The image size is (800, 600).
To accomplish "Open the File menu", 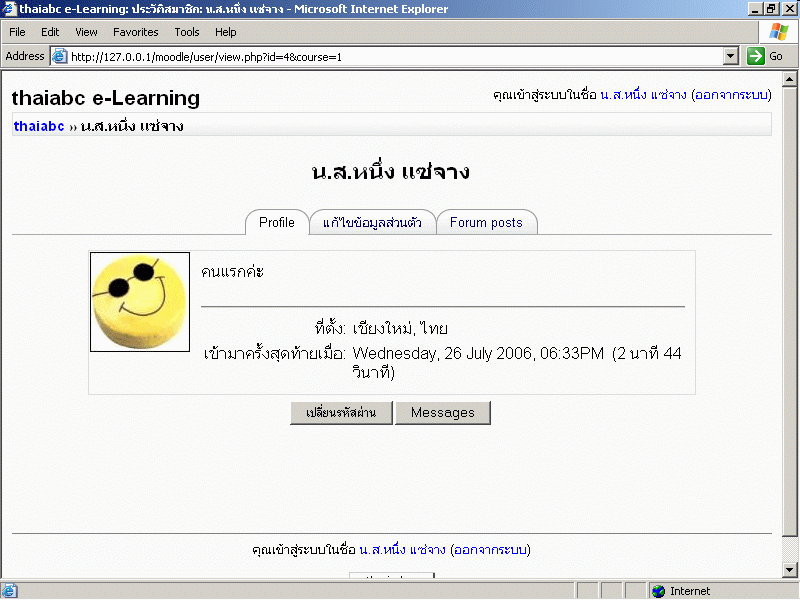I will (17, 32).
